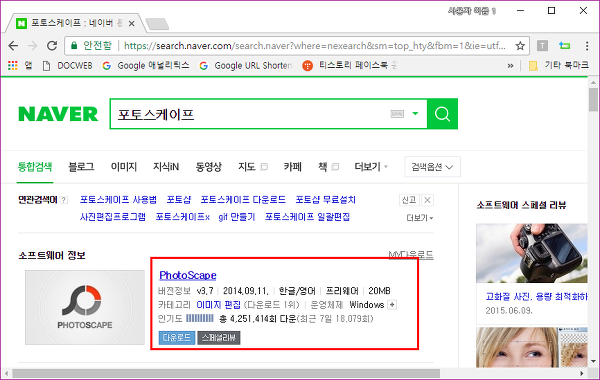The height and width of the screenshot is (380, 600).
Task: Click related search 포토스케이프 일괄편집
Action: (x=307, y=217)
